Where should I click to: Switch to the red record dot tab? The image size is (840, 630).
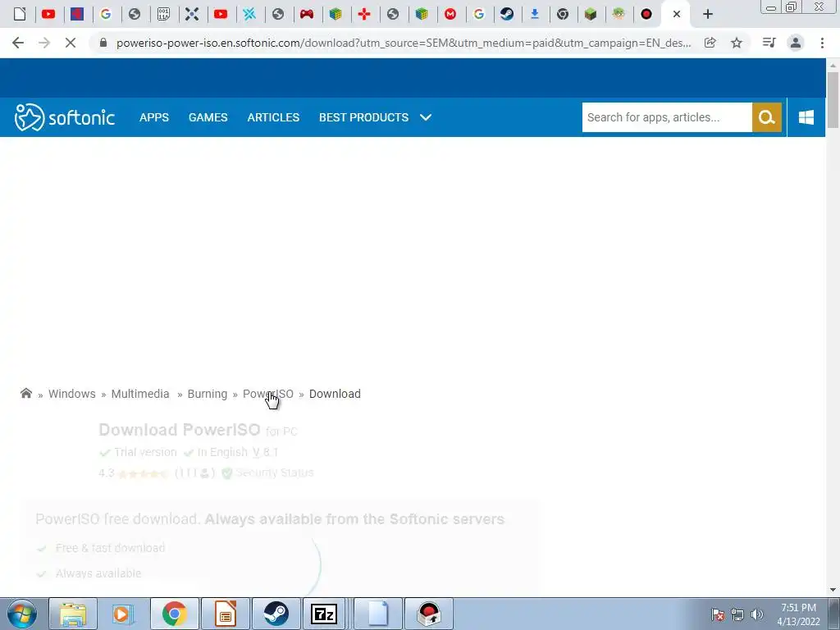click(646, 15)
